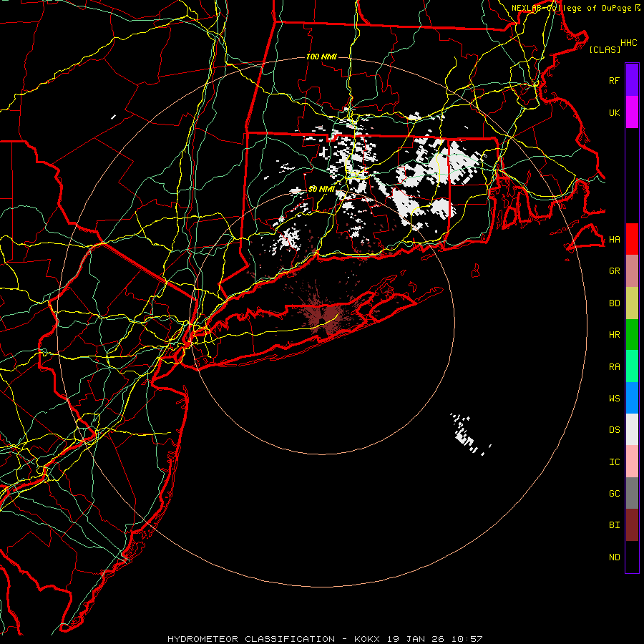The height and width of the screenshot is (644, 644).
Task: Click the HA legend label
Action: (615, 239)
